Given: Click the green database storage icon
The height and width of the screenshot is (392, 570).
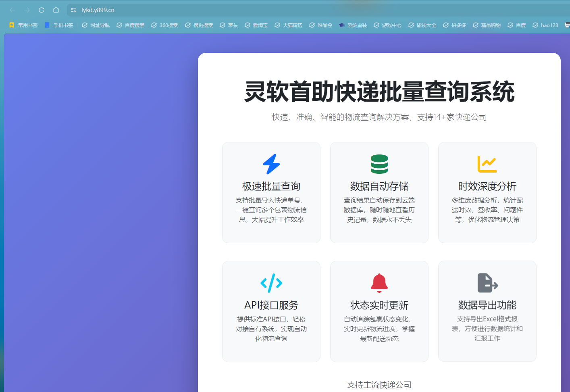Looking at the screenshot, I should pos(379,164).
